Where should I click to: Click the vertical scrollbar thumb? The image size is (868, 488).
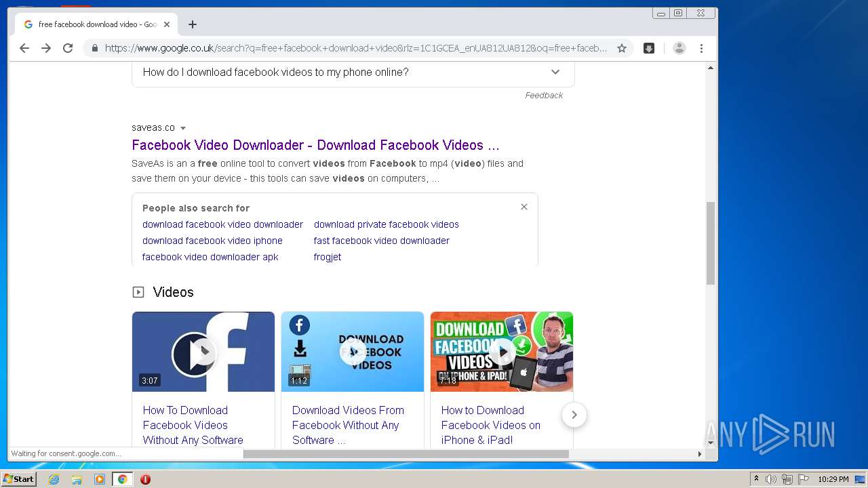[x=711, y=243]
